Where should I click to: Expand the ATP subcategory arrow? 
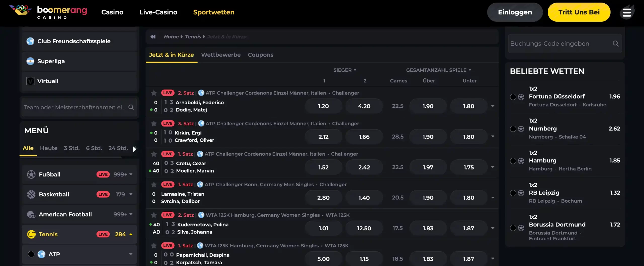click(131, 254)
